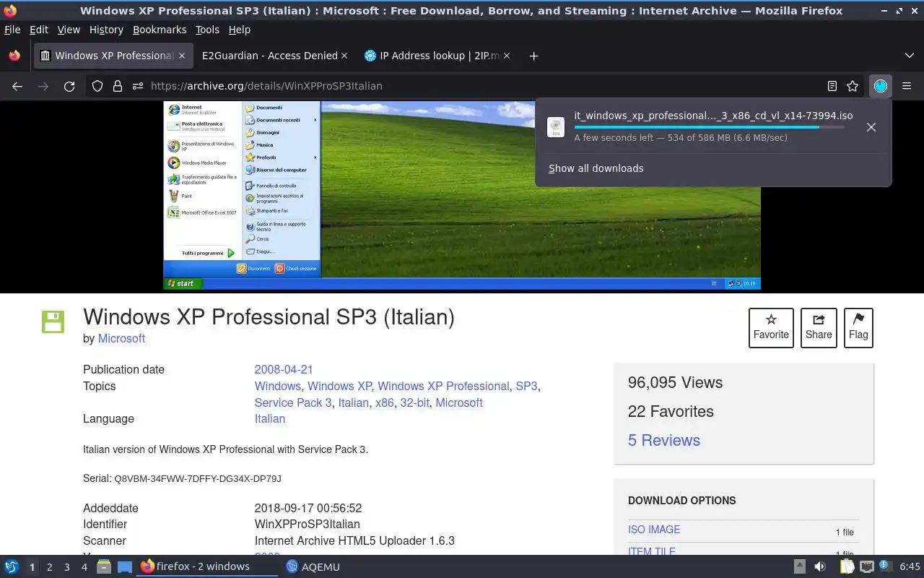The image size is (924, 578).
Task: Click the Flag button
Action: pos(858,327)
